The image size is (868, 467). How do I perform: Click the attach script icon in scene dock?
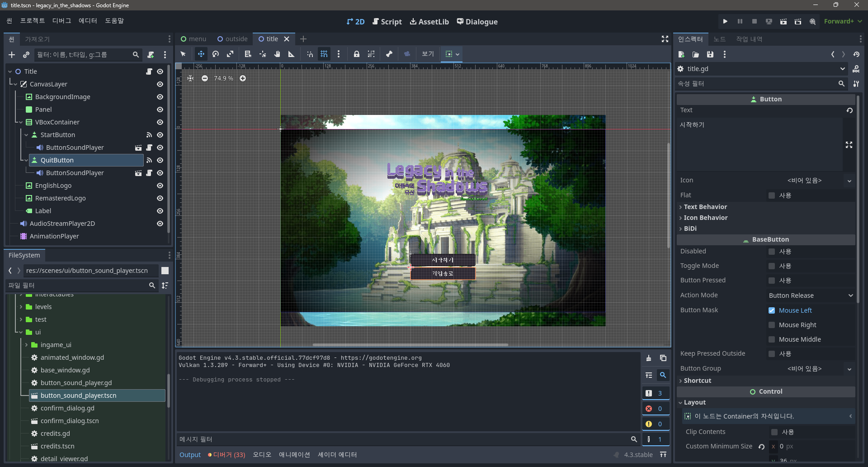point(151,55)
